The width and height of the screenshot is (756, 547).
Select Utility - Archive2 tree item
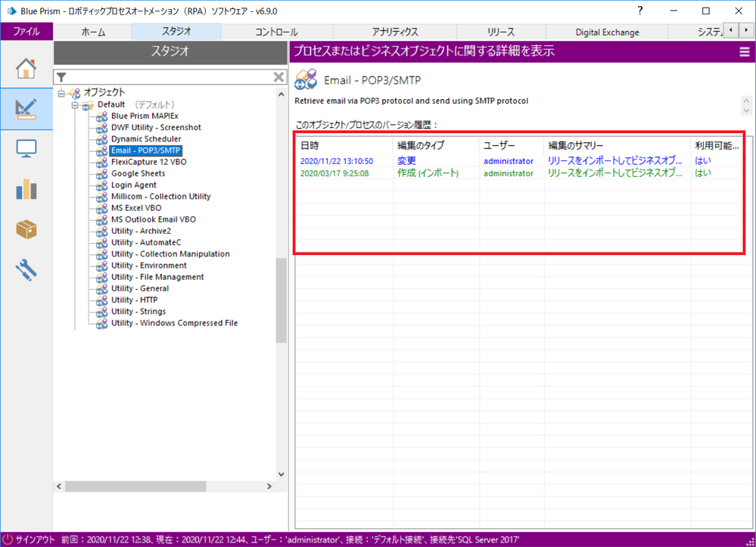141,232
